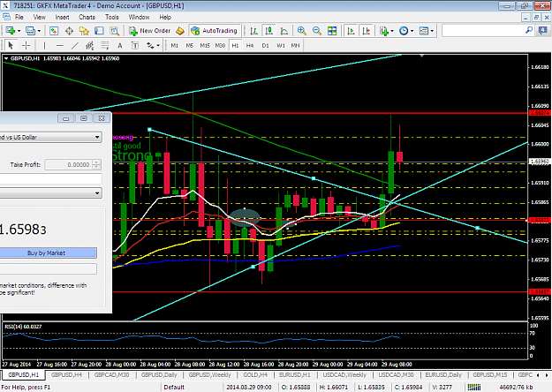Open the View menu
552x392 pixels.
40,17
